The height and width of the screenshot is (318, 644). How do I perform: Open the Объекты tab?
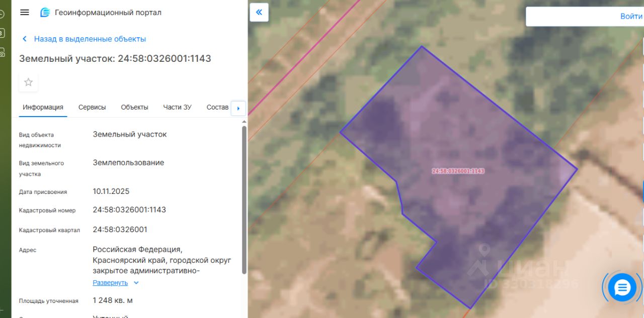pyautogui.click(x=134, y=107)
